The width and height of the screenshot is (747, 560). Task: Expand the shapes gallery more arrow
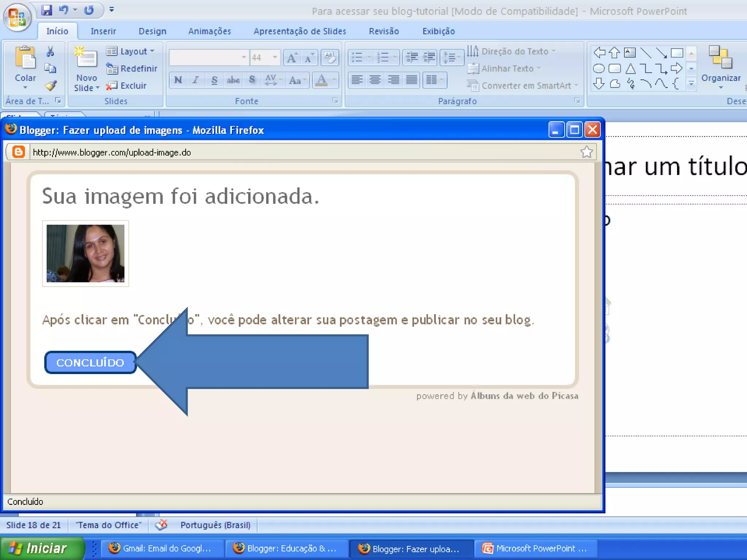(x=691, y=84)
